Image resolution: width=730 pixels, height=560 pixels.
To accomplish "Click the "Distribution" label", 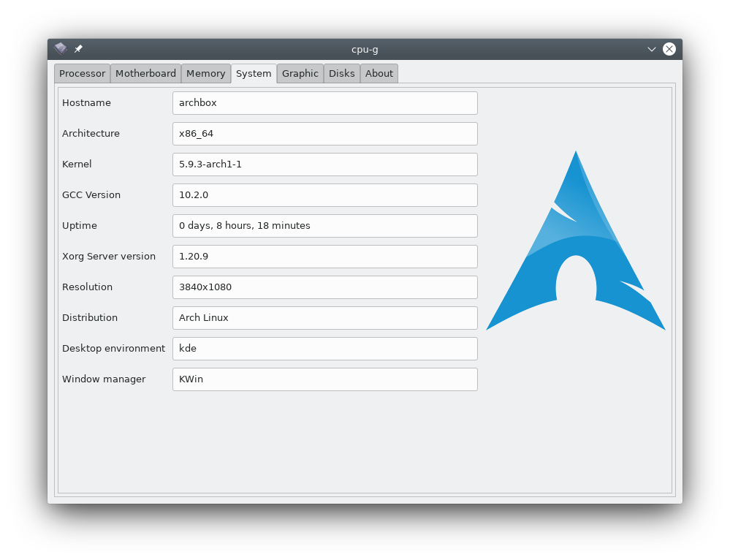I will 90,318.
